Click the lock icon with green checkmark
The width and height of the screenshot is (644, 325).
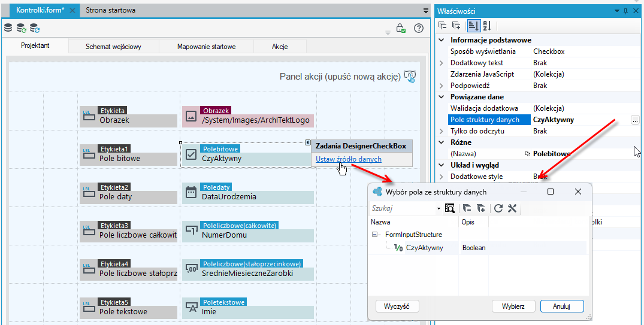(400, 28)
